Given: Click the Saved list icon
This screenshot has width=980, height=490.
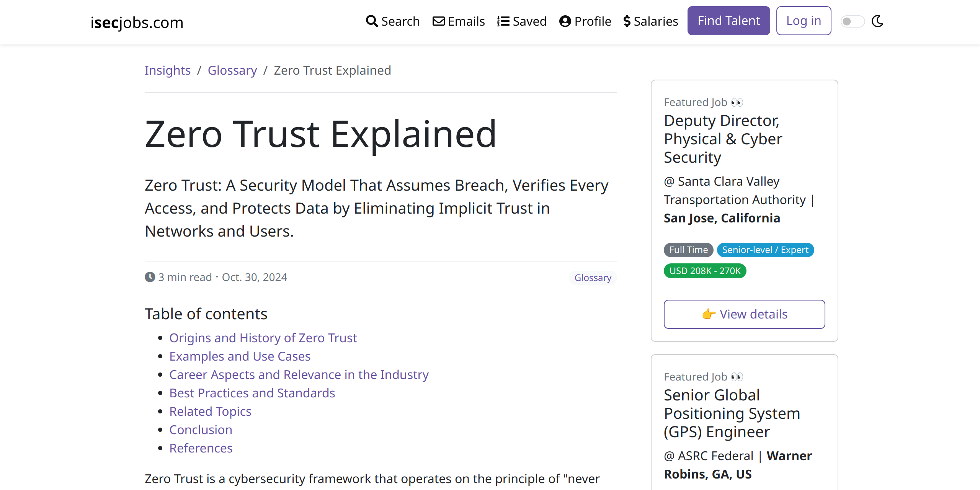Looking at the screenshot, I should coord(503,21).
